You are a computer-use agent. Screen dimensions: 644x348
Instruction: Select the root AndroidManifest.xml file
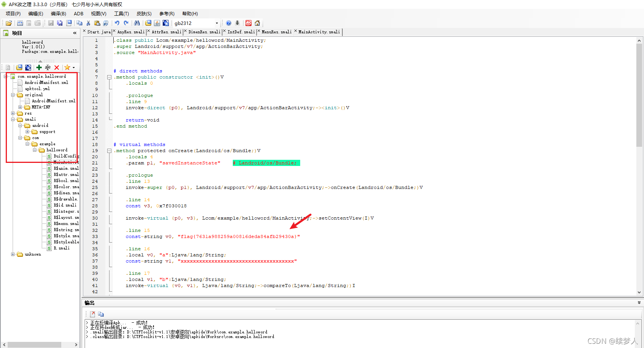point(46,83)
